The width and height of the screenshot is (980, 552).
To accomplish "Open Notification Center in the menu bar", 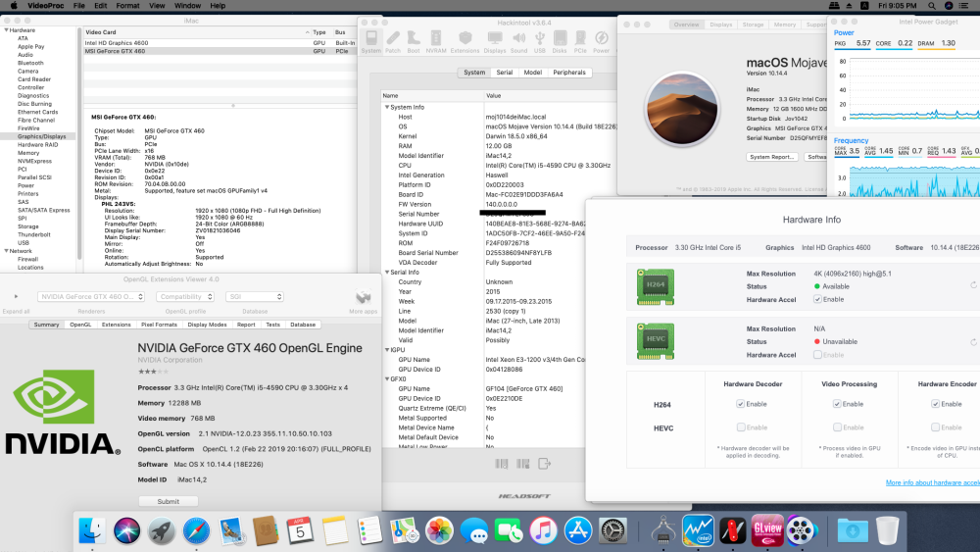I will point(964,6).
